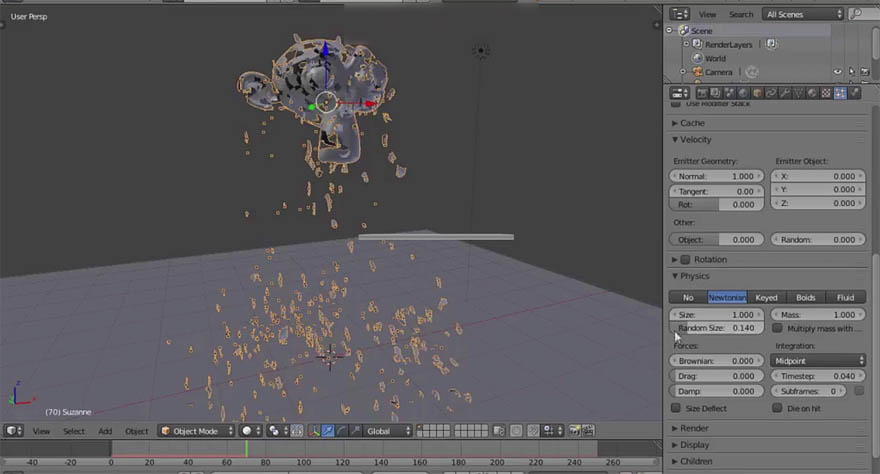
Task: Select the rotate manipulator arc icon
Action: [x=342, y=431]
